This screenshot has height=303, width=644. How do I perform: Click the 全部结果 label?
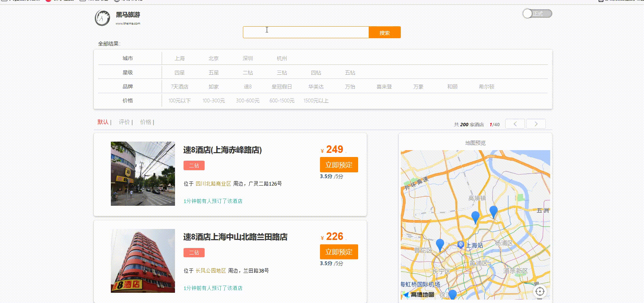point(109,44)
